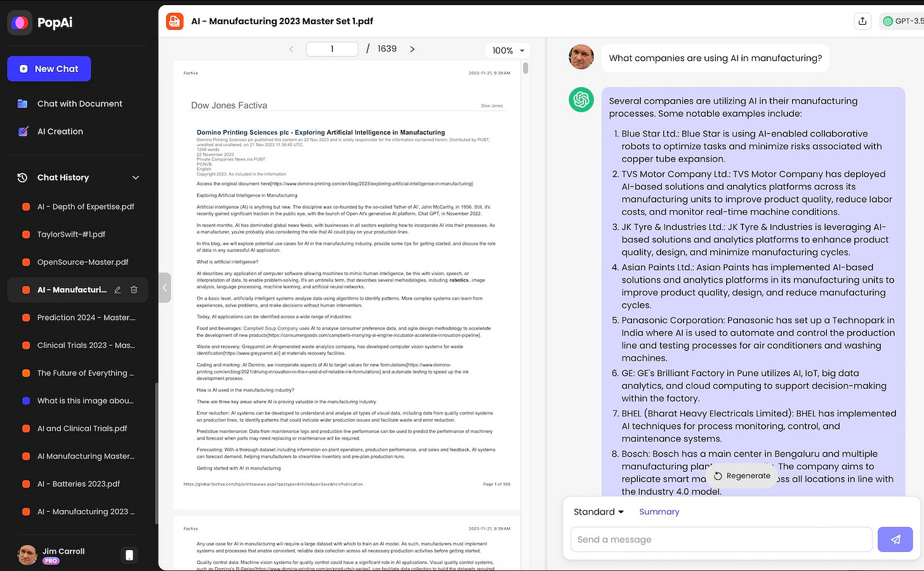Open AI Creation section

pyautogui.click(x=60, y=131)
